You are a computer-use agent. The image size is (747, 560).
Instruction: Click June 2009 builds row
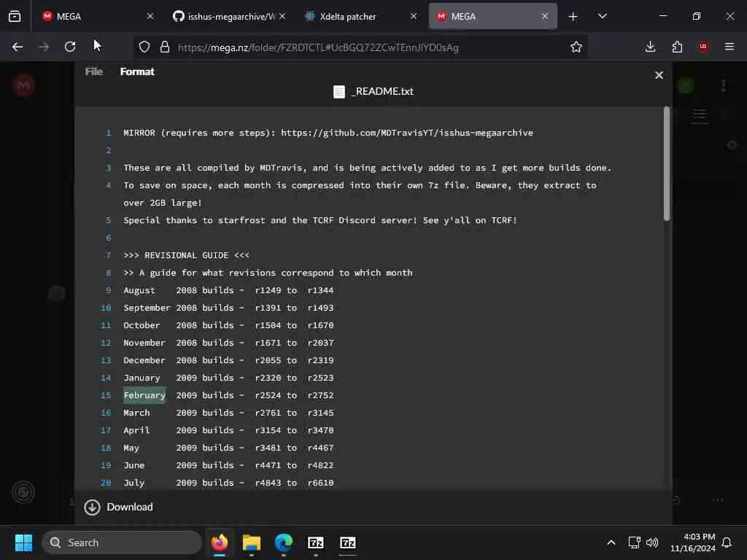pos(228,465)
